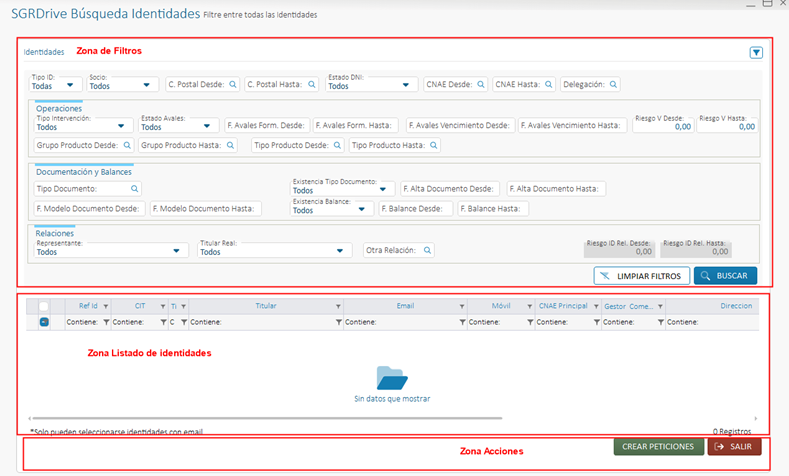789x476 pixels.
Task: Open Tipo Documento lookup icon
Action: pos(135,188)
